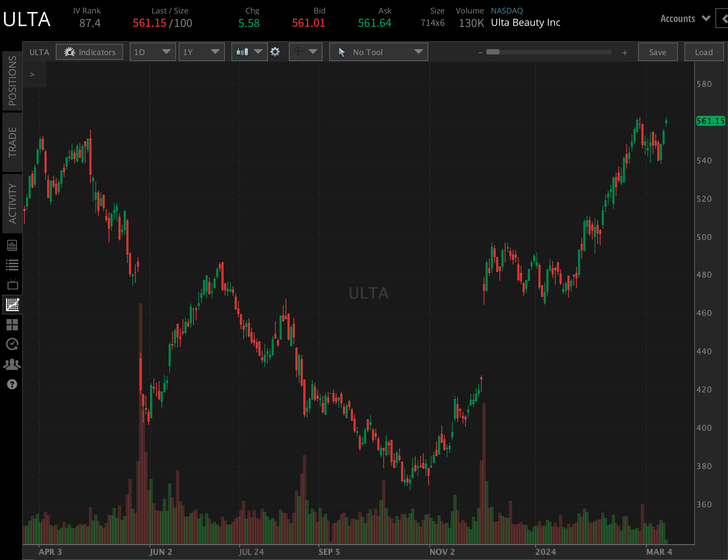Toggle the Indicators panel
Image resolution: width=728 pixels, height=560 pixels.
click(x=89, y=52)
